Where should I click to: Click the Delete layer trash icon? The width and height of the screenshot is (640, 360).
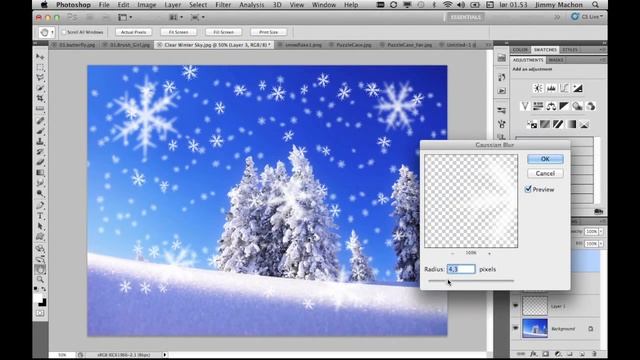coord(594,354)
